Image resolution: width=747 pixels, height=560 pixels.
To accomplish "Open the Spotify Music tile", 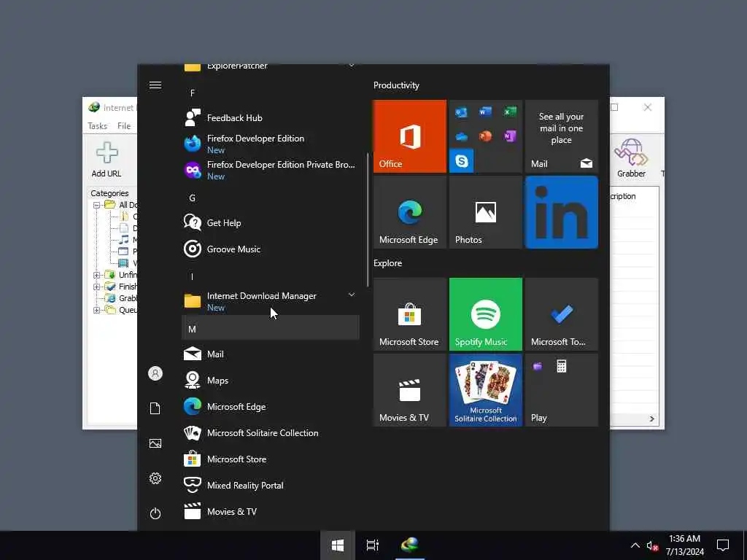I will click(x=485, y=314).
